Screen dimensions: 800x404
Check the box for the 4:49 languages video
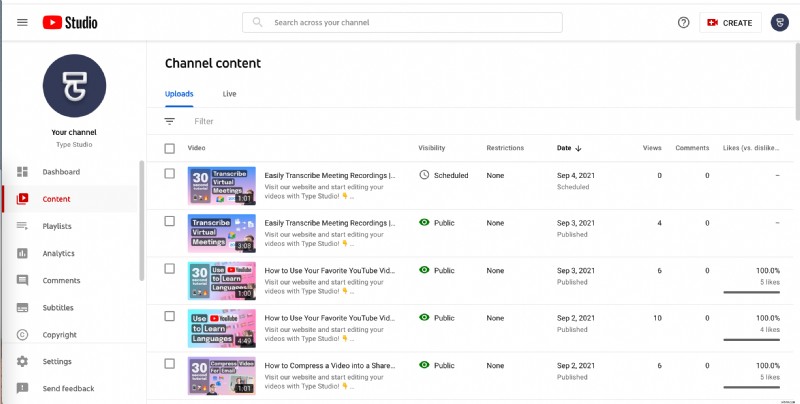(169, 316)
